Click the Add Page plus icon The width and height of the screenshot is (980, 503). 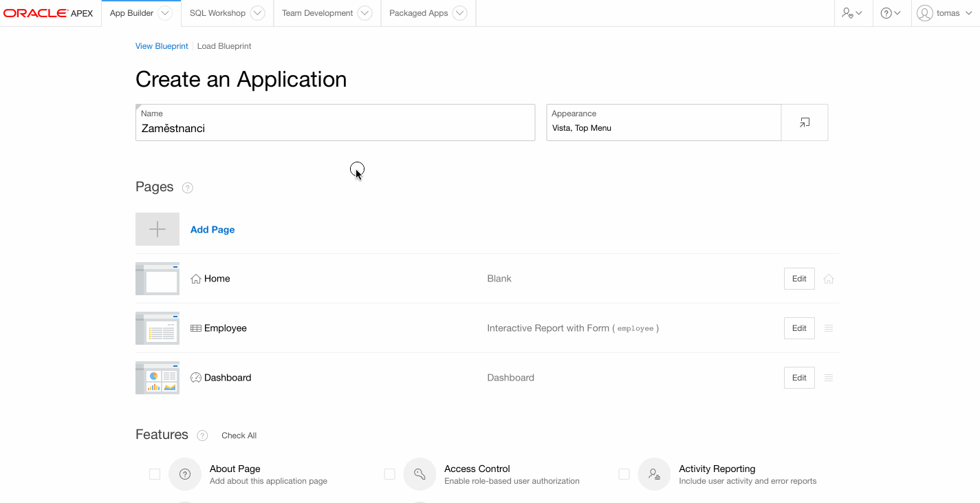coord(157,229)
